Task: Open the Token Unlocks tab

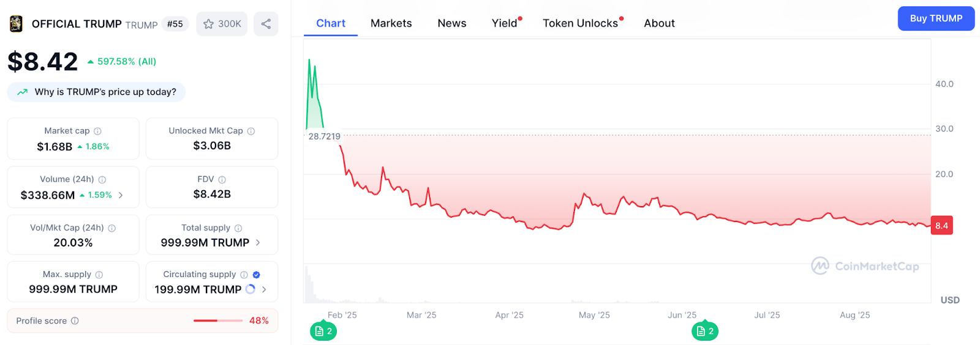Action: [580, 23]
